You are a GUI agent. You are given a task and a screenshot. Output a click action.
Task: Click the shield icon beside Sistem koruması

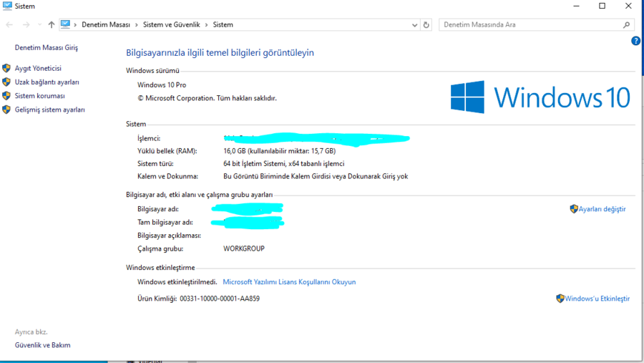click(6, 96)
